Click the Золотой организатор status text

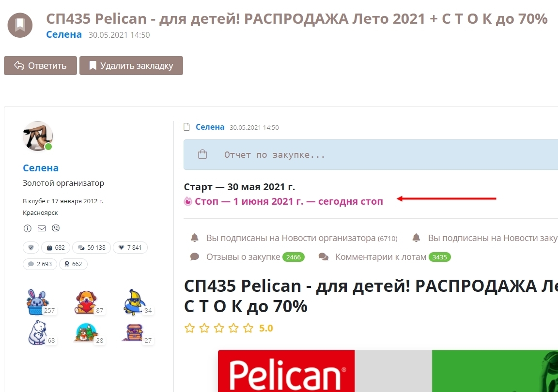63,183
